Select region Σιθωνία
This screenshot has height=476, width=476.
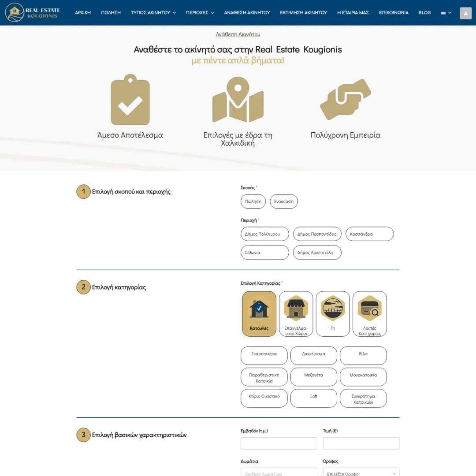(265, 253)
